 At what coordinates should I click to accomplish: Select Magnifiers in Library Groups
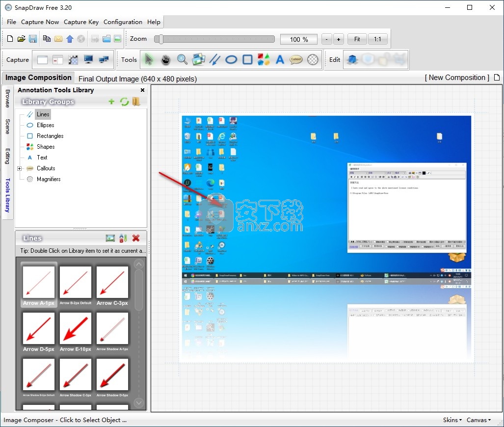(49, 179)
